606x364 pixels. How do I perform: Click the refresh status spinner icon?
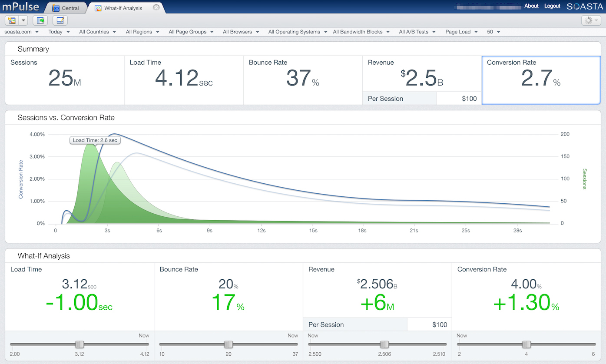(589, 20)
